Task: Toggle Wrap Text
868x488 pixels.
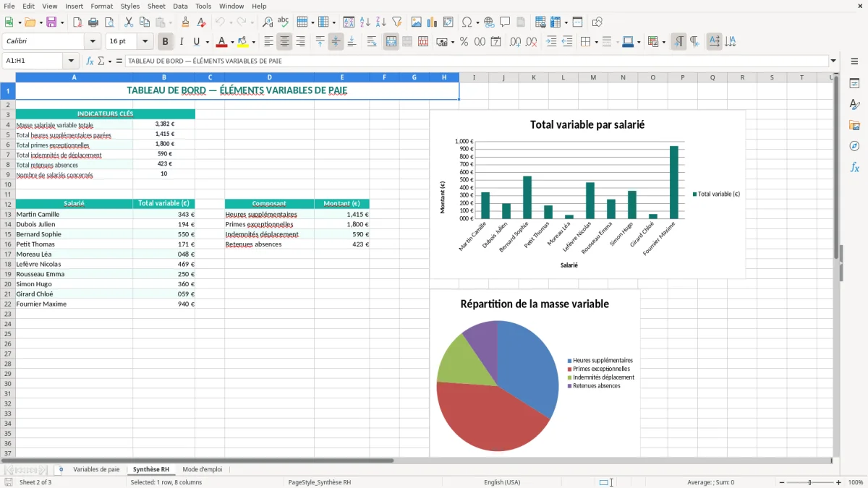Action: coord(372,42)
